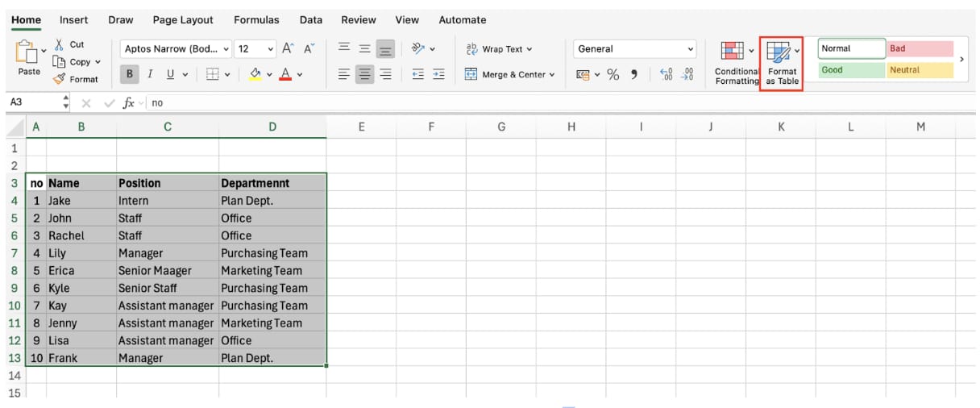Viewport: 980px width, 408px height.
Task: Apply the Bad cell style swatch
Action: pyautogui.click(x=920, y=48)
